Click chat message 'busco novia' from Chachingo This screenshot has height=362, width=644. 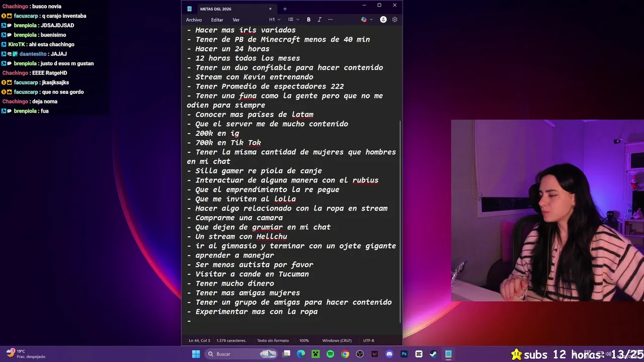[47, 7]
